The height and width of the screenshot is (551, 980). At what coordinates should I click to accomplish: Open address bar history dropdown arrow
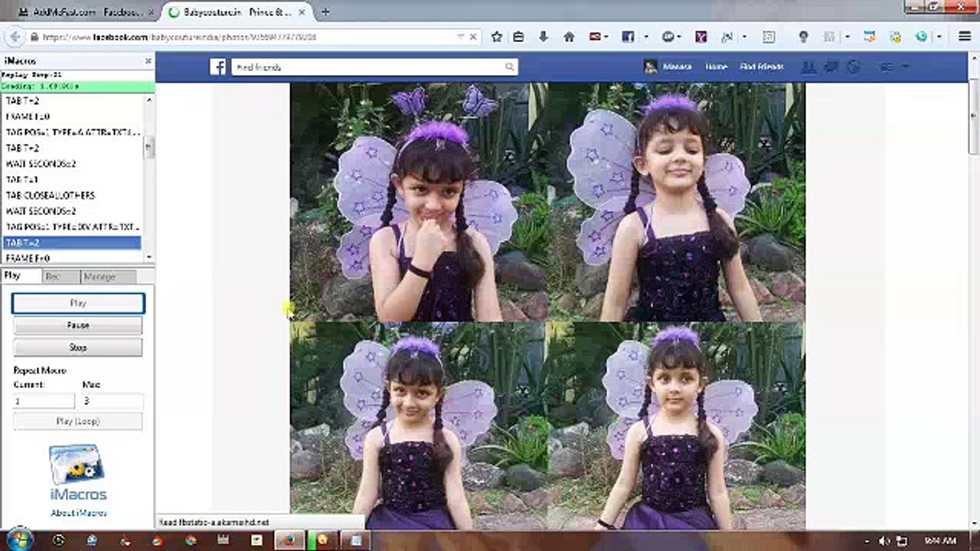pos(460,37)
